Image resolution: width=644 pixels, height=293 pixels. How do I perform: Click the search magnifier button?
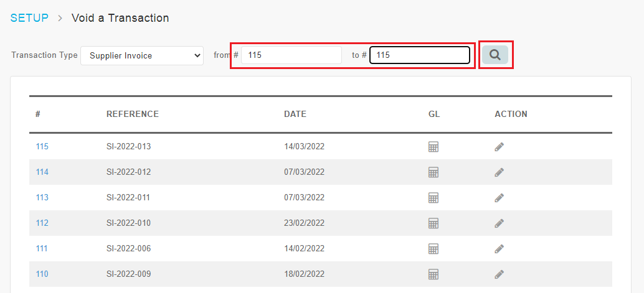(495, 55)
